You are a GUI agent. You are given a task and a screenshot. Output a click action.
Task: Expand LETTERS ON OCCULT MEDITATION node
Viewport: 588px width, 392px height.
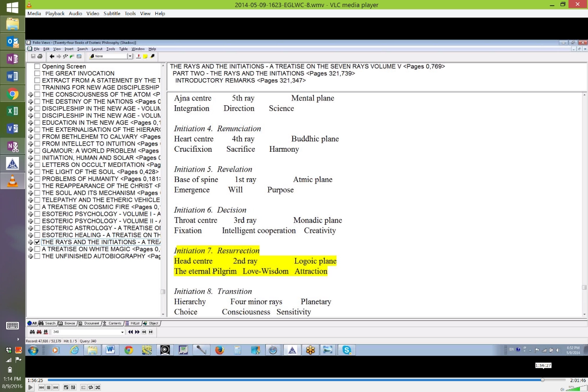coord(31,165)
